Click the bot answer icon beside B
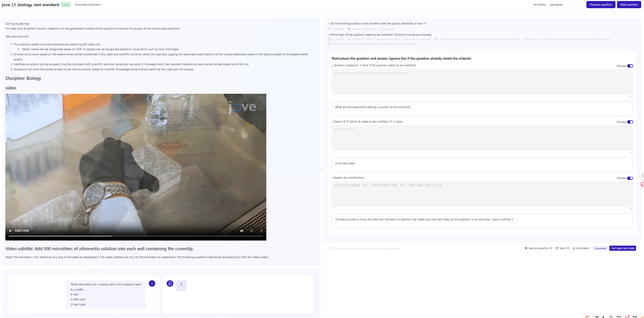Screen dimensions: 644x318 click(x=170, y=283)
